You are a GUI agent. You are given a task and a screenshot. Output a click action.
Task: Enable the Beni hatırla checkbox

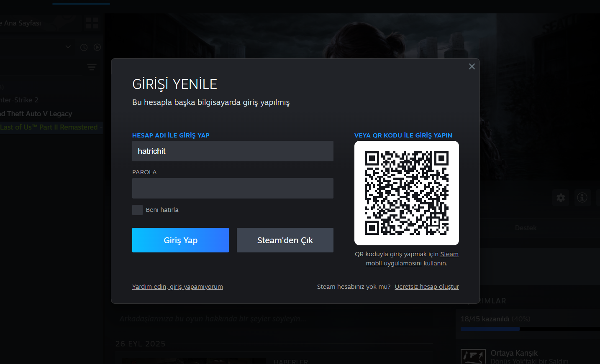(137, 210)
